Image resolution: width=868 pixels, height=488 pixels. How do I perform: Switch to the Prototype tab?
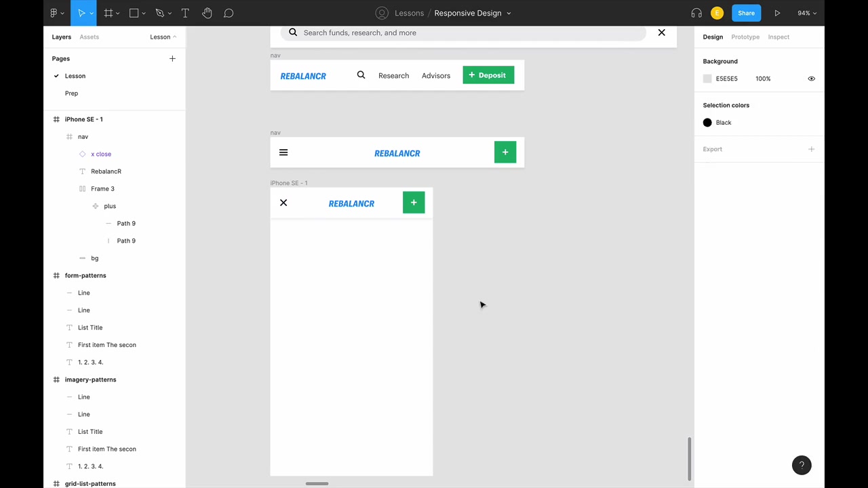[x=745, y=37]
